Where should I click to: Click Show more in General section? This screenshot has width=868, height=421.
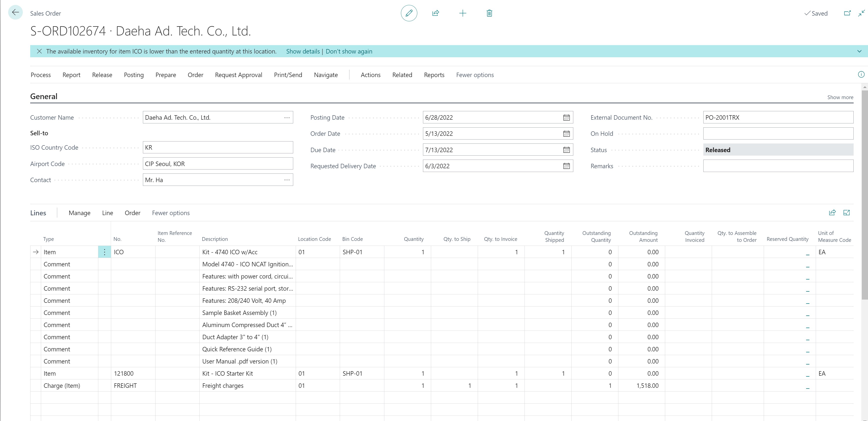pos(840,97)
